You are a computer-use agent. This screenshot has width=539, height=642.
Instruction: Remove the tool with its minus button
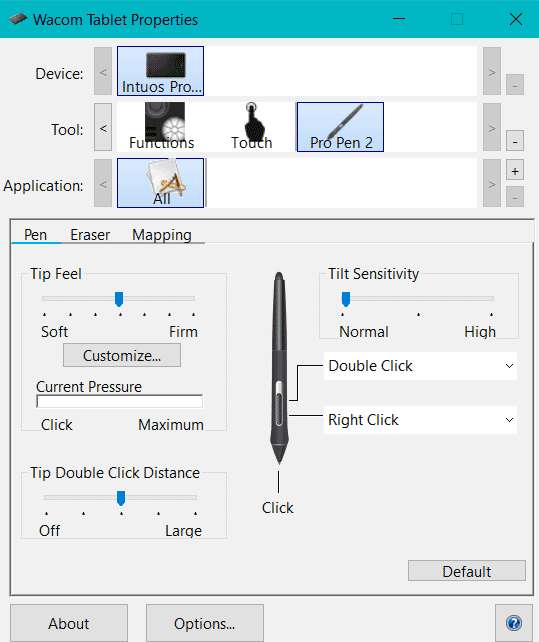tap(515, 142)
